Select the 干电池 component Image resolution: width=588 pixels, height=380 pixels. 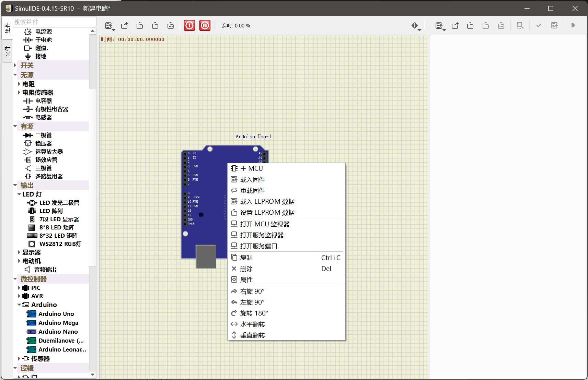(x=44, y=40)
